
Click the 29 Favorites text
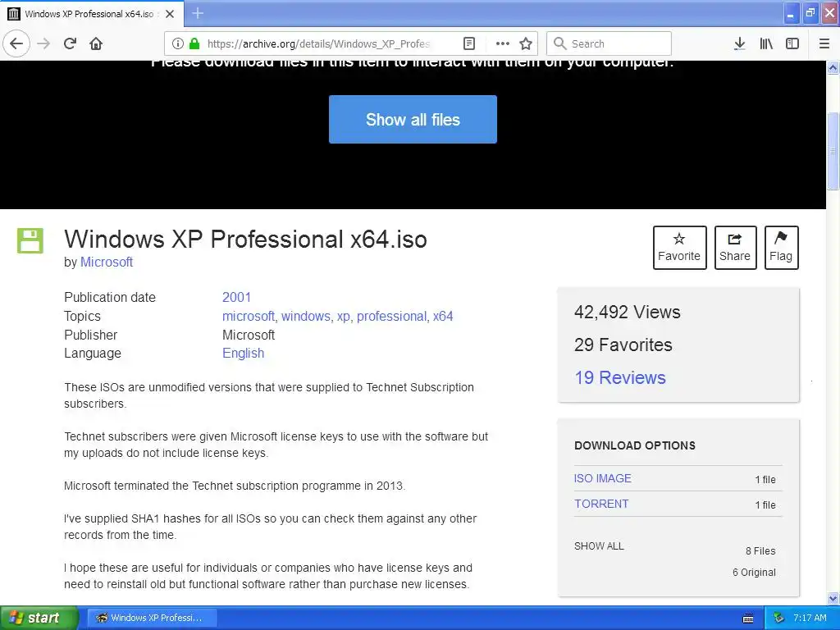623,345
